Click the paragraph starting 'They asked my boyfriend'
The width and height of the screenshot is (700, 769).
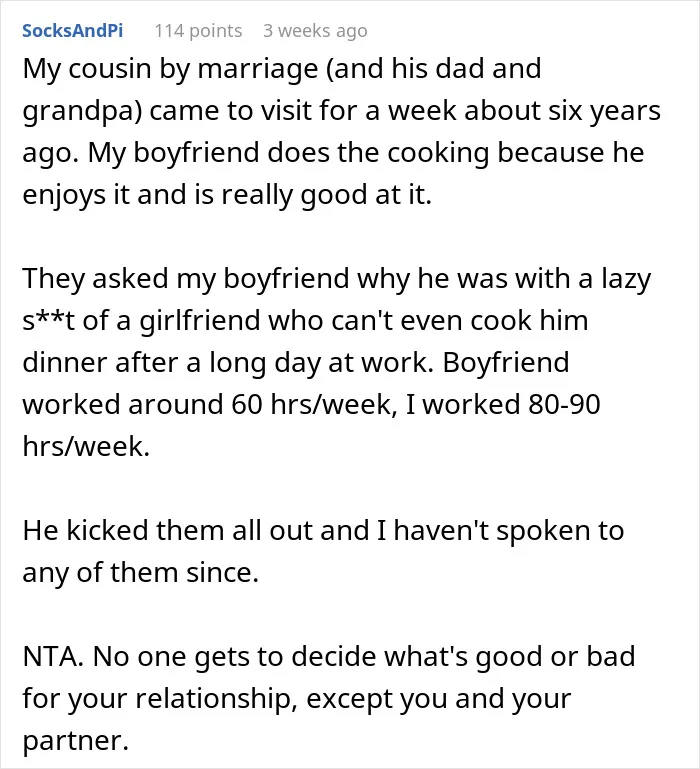coord(337,362)
